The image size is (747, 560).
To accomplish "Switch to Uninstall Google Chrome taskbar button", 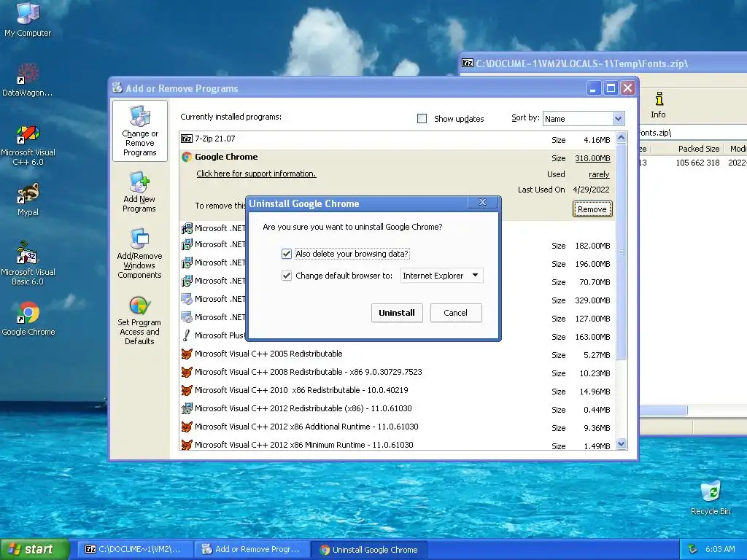I will (368, 549).
